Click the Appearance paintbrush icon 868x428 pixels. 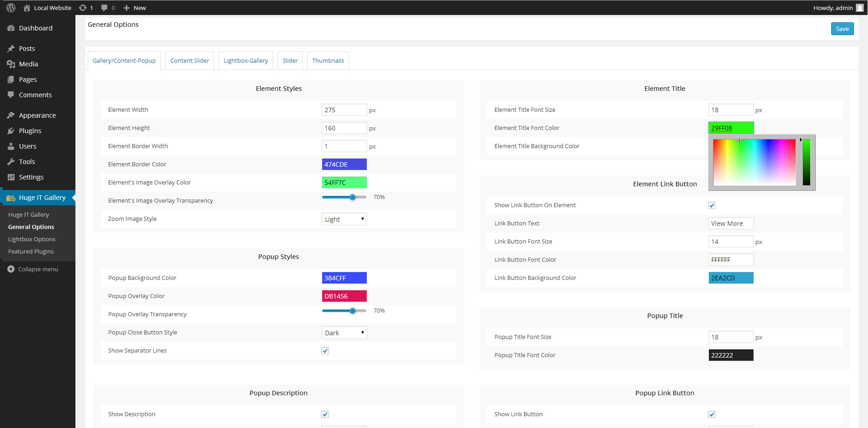(x=11, y=115)
